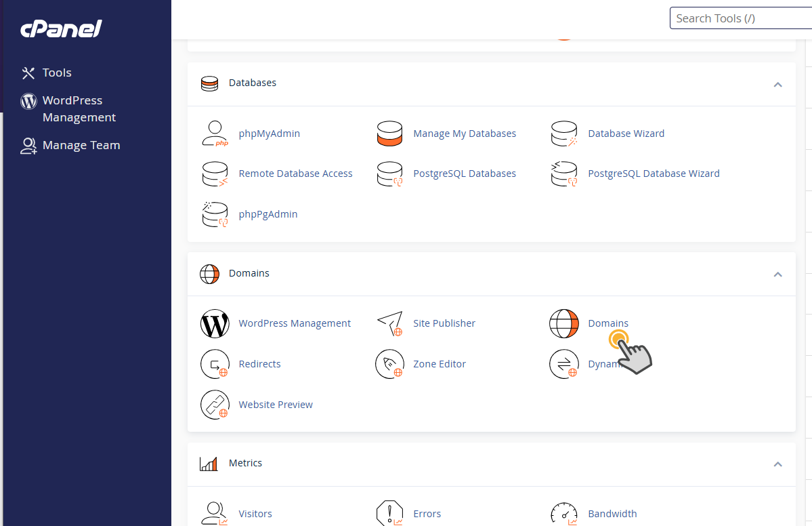Image resolution: width=812 pixels, height=526 pixels.
Task: Click the WordPress Management tool icon in Domains
Action: (215, 324)
